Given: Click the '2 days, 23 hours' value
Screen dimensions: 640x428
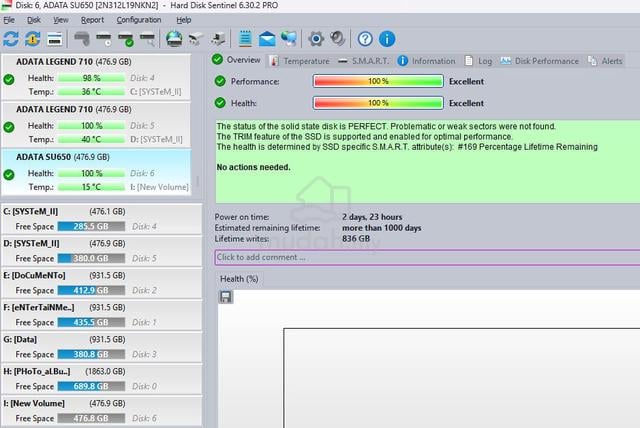Looking at the screenshot, I should [x=372, y=217].
